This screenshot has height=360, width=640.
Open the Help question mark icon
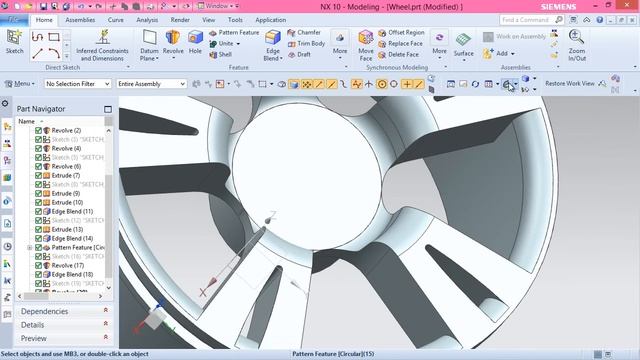coord(600,20)
